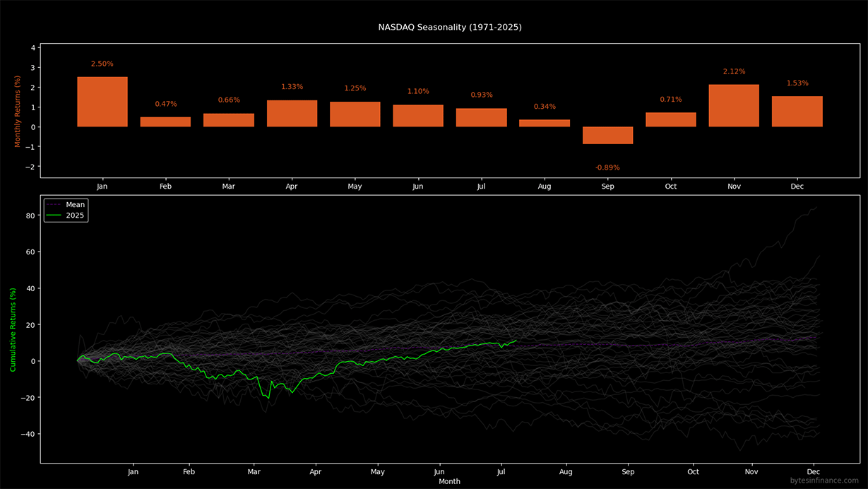Click the -0.89% value label
868x489 pixels.
[607, 168]
